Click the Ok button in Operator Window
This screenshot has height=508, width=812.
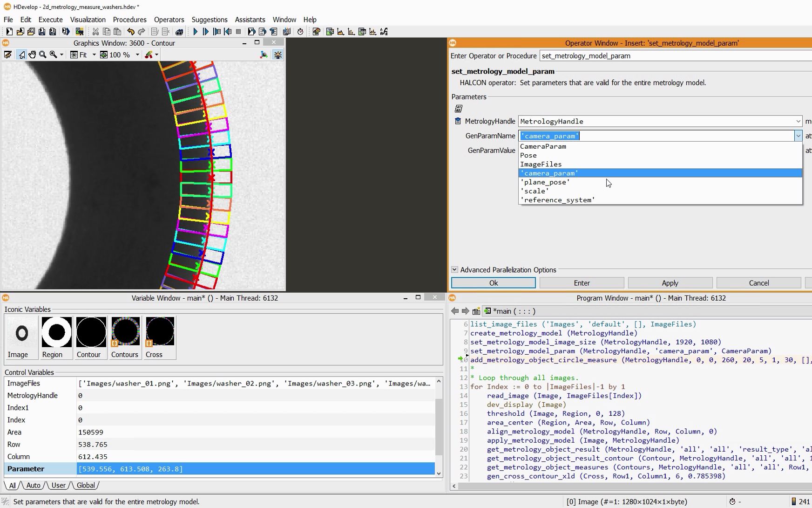tap(493, 283)
